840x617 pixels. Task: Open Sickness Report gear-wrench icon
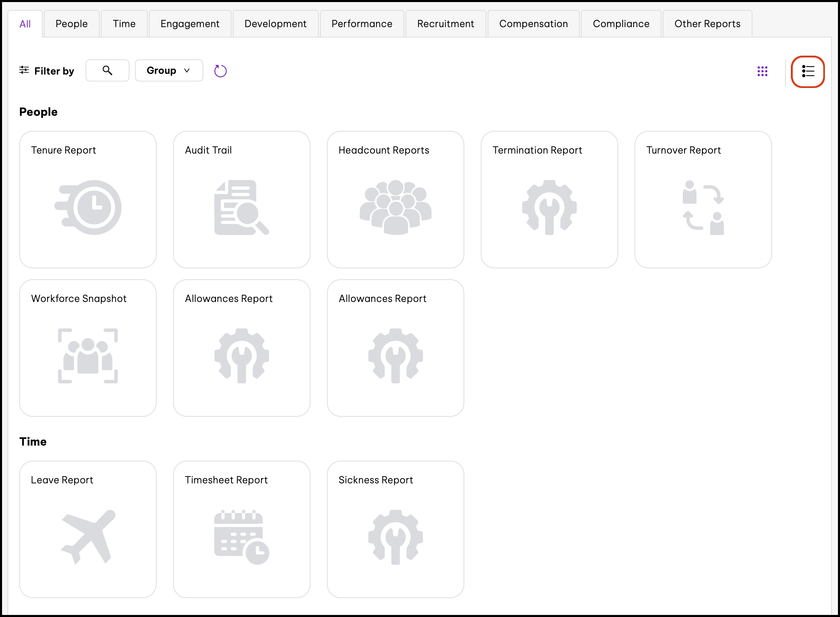coord(395,537)
